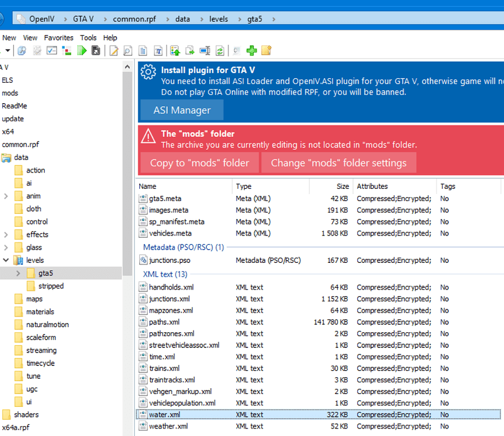Click the export file toolbar icon

[190, 51]
